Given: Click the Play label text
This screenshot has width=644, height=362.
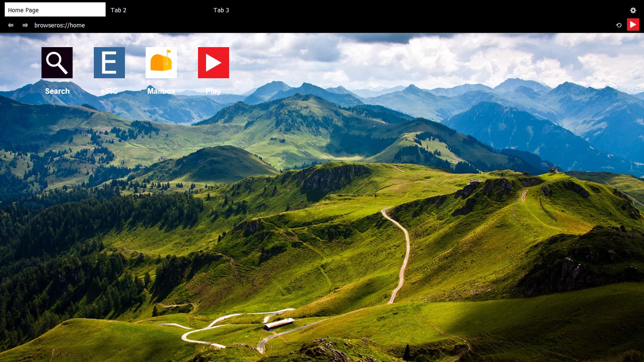Looking at the screenshot, I should coord(213,91).
